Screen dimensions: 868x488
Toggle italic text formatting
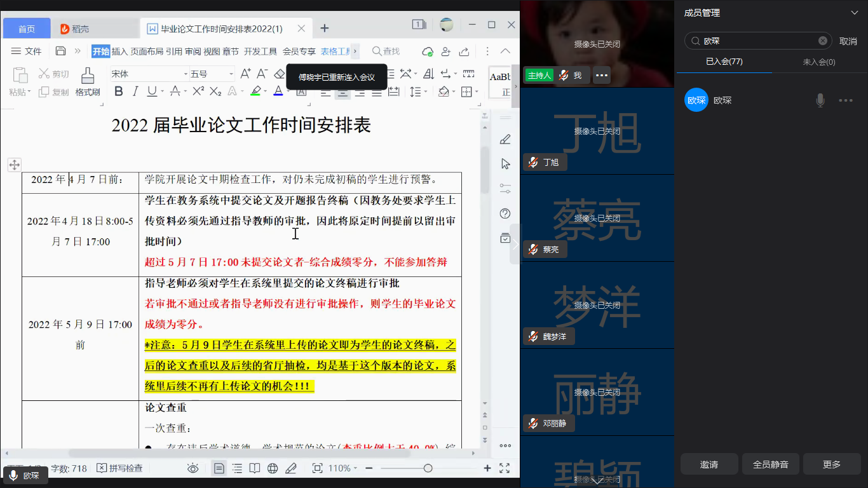point(135,91)
